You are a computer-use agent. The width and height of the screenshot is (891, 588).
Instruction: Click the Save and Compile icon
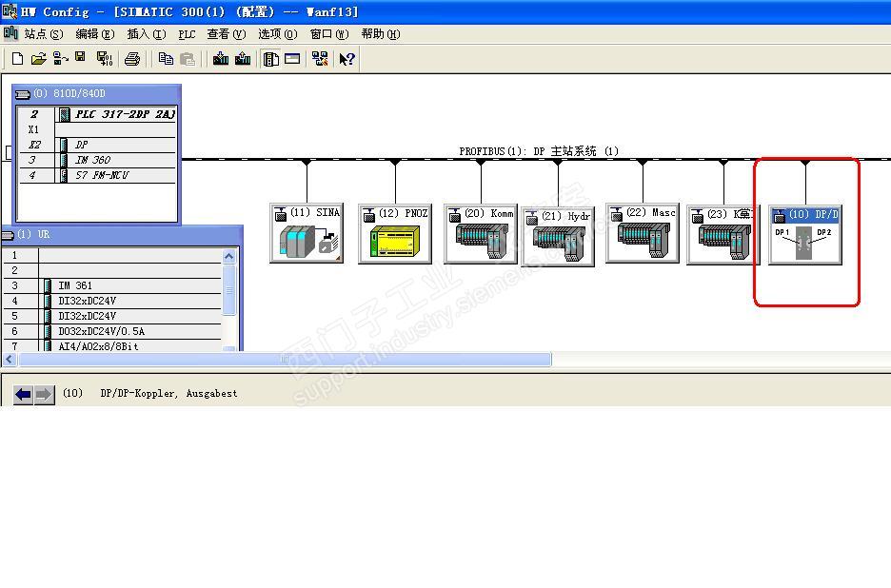(105, 59)
